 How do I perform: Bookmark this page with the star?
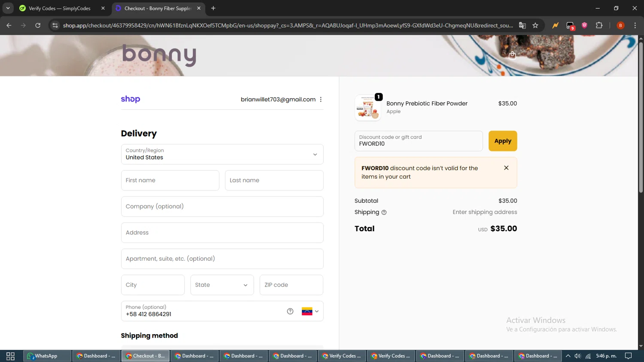click(535, 25)
